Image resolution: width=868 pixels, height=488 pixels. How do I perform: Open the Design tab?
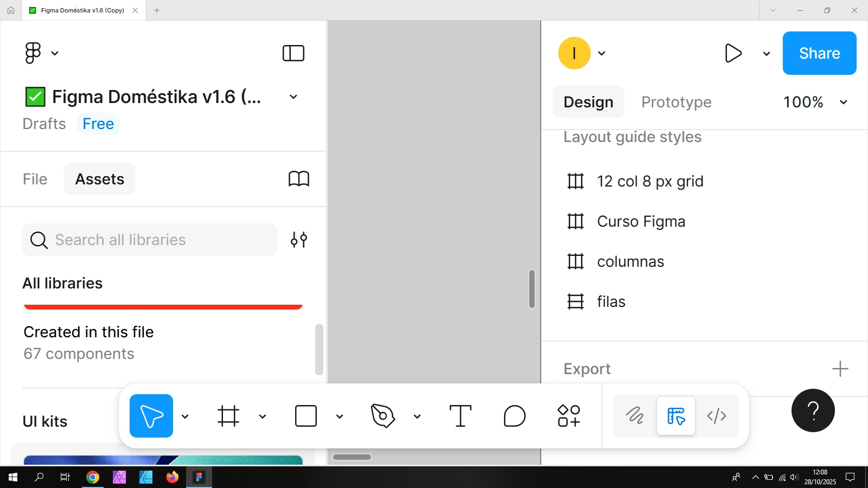coord(589,102)
